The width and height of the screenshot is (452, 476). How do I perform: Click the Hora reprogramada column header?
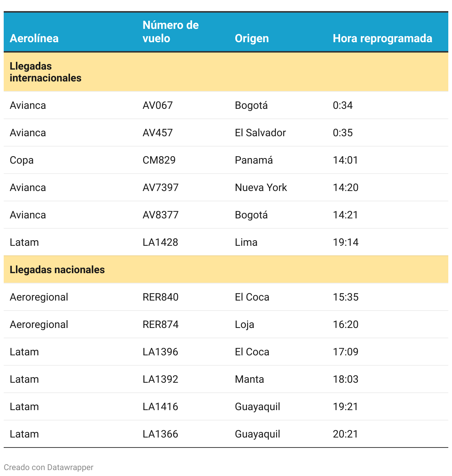[x=382, y=38]
